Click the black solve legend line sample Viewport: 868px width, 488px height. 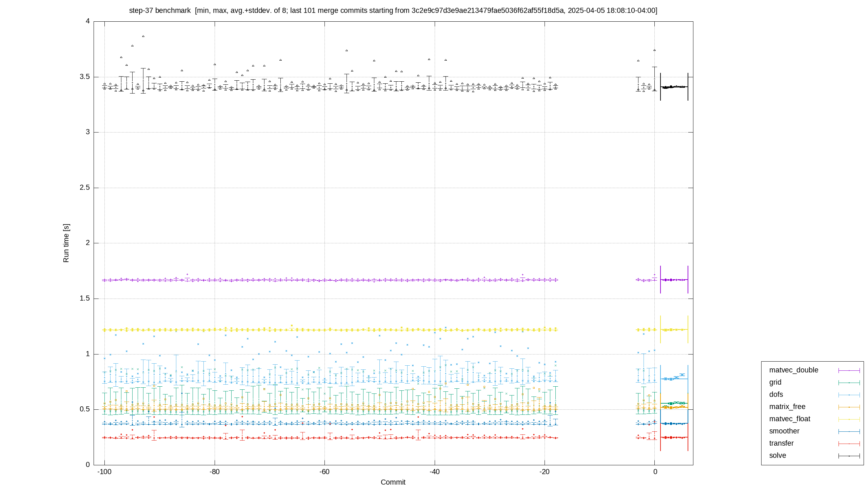(x=849, y=456)
